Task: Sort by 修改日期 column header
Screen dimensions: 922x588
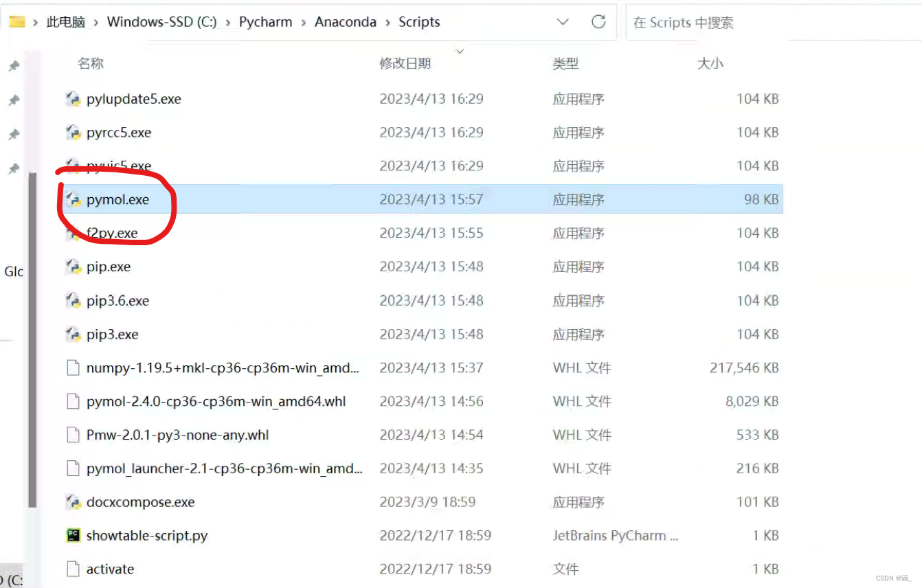Action: (405, 63)
